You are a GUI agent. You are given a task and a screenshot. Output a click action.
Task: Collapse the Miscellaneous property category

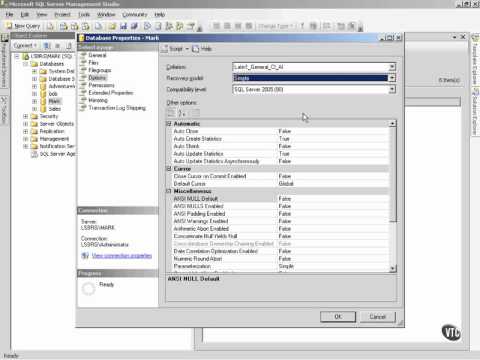point(169,191)
